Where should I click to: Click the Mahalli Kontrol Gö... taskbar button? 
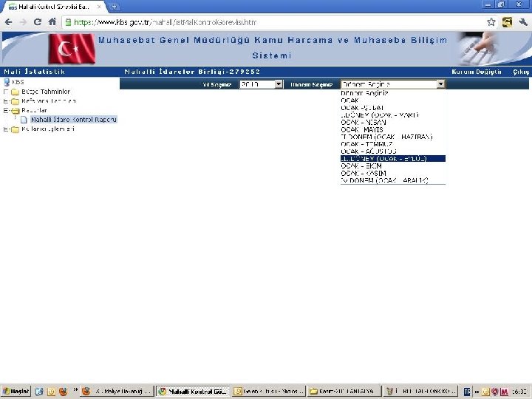[x=192, y=392]
